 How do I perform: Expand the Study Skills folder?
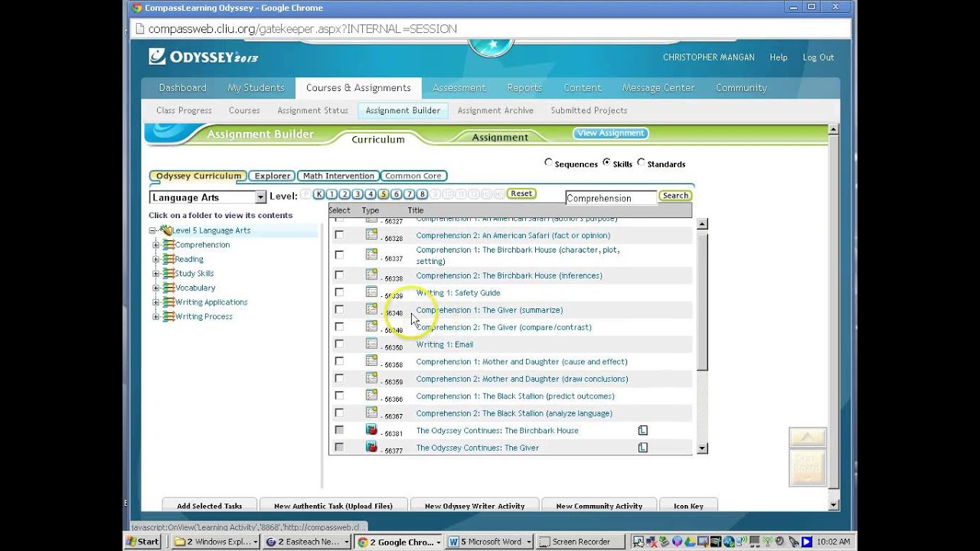click(156, 273)
